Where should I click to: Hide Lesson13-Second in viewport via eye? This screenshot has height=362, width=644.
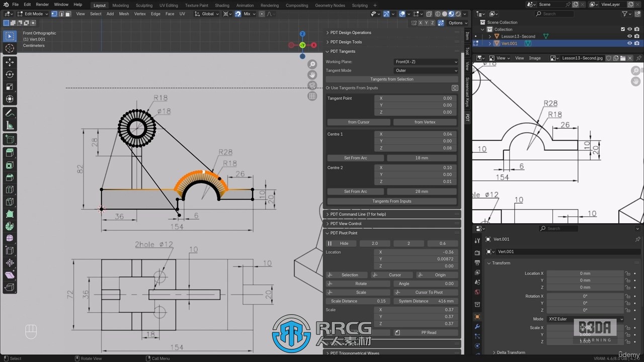coord(629,36)
